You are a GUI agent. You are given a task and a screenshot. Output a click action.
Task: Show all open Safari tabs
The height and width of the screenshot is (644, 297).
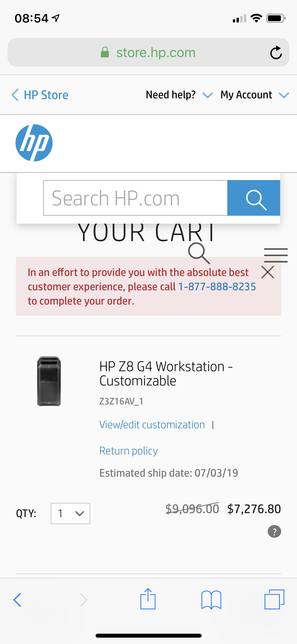pyautogui.click(x=274, y=599)
